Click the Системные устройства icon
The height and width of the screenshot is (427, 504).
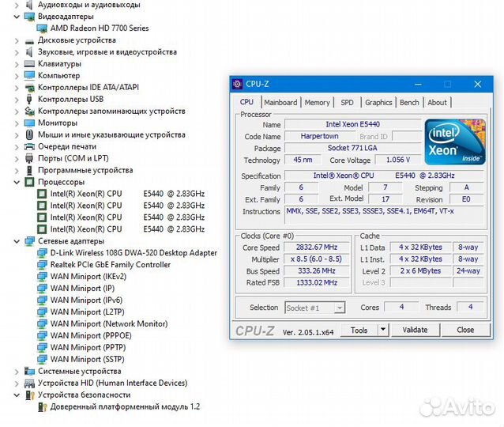point(29,372)
